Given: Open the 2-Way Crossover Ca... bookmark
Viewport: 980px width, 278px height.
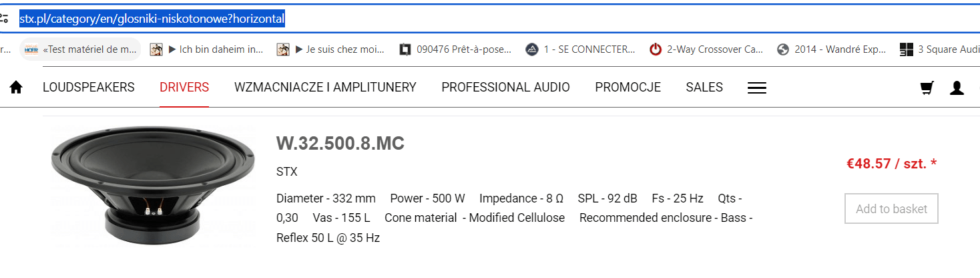Looking at the screenshot, I should coord(706,49).
